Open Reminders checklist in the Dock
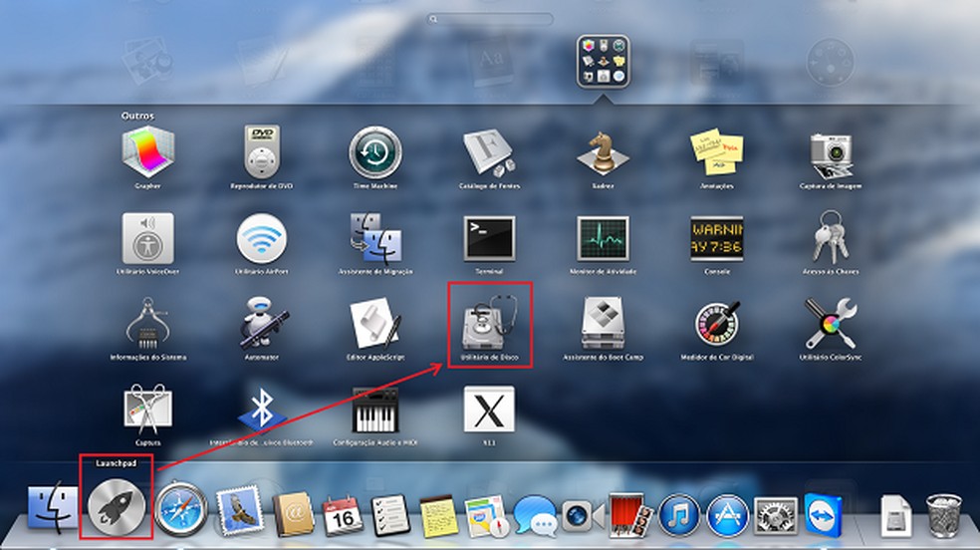This screenshot has width=980, height=550. 390,516
